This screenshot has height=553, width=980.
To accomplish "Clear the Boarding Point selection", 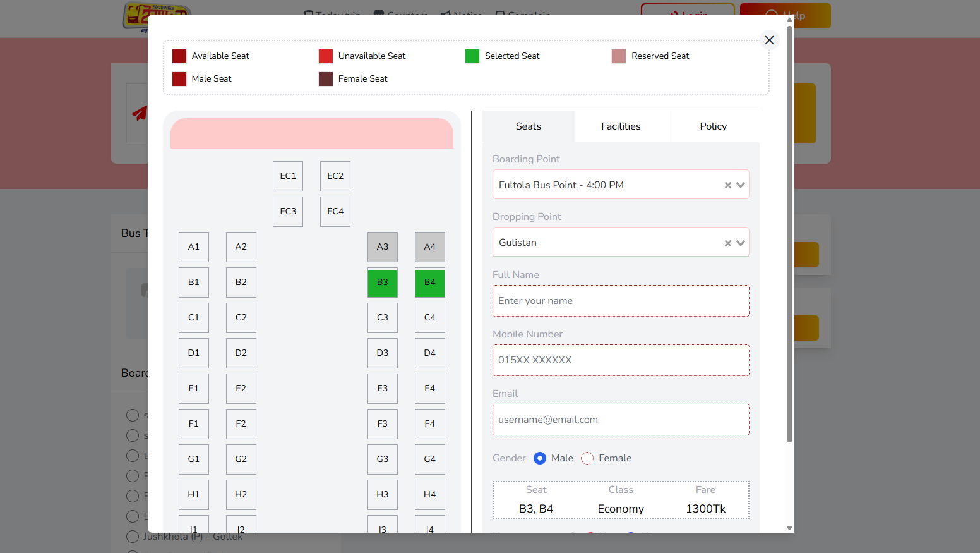I will coord(727,184).
